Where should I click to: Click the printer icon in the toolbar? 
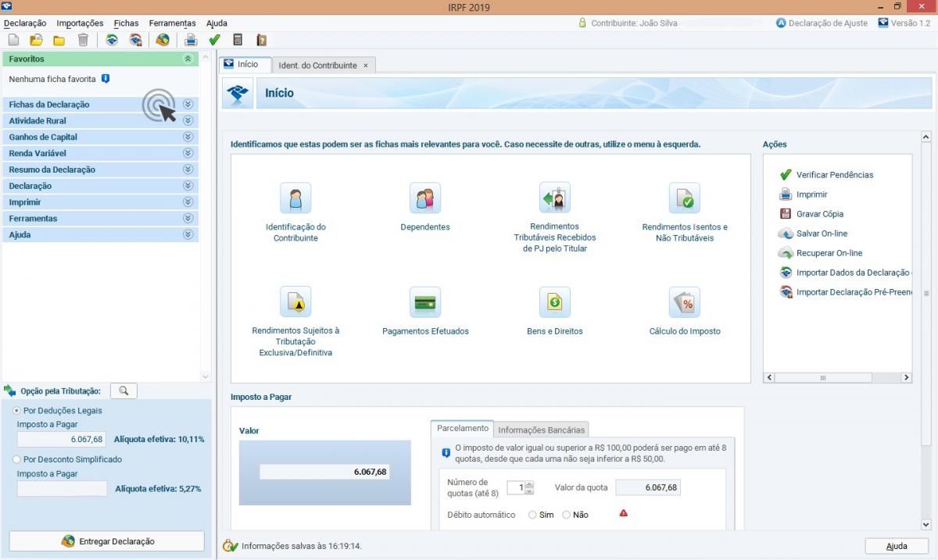(191, 40)
